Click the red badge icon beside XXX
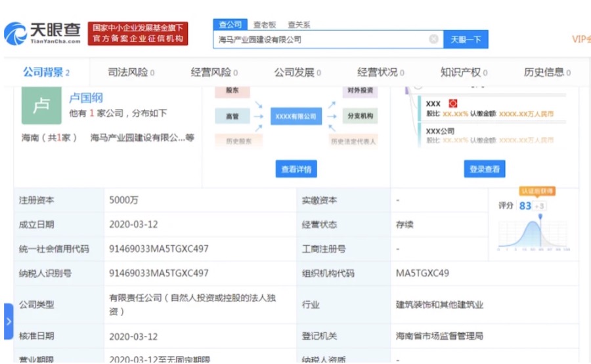Image resolution: width=591 pixels, height=364 pixels. [x=452, y=104]
